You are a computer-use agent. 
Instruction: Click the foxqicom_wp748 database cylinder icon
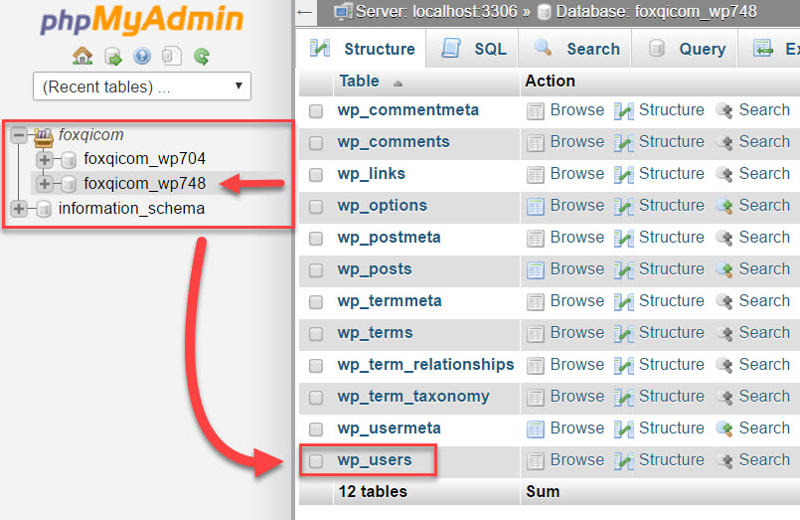pos(68,184)
